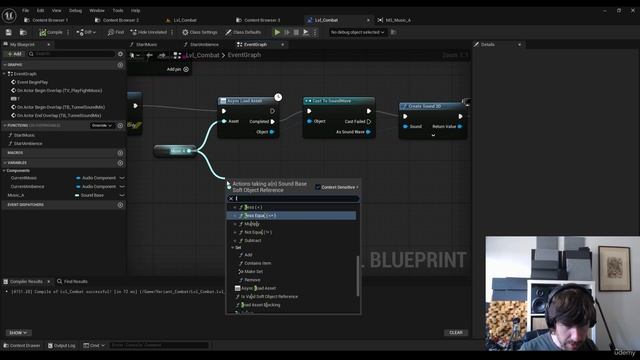
Task: Click the graph navigate back arrow
Action: point(149,55)
